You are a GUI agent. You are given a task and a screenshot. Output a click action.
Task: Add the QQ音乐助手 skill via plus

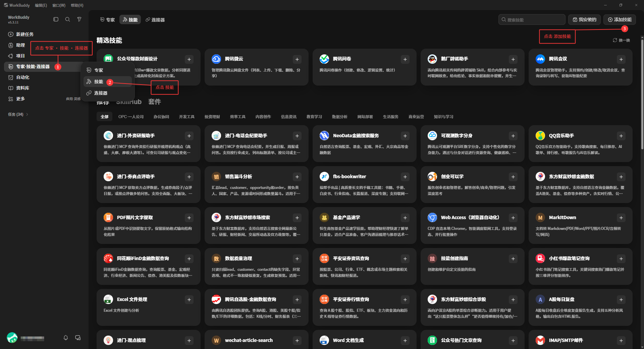click(x=621, y=136)
